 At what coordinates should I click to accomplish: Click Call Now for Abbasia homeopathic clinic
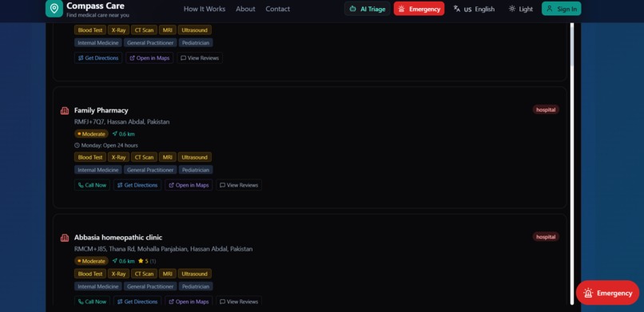(92, 302)
